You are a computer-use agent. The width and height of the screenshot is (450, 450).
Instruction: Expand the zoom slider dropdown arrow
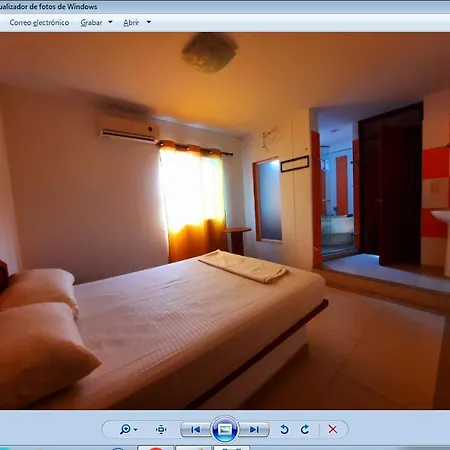135,430
